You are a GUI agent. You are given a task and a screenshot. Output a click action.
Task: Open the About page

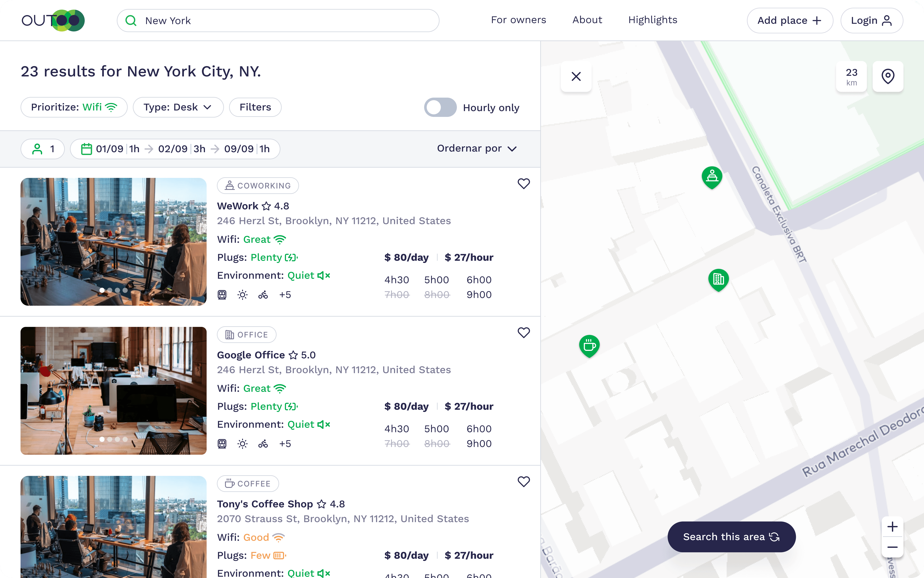tap(587, 20)
